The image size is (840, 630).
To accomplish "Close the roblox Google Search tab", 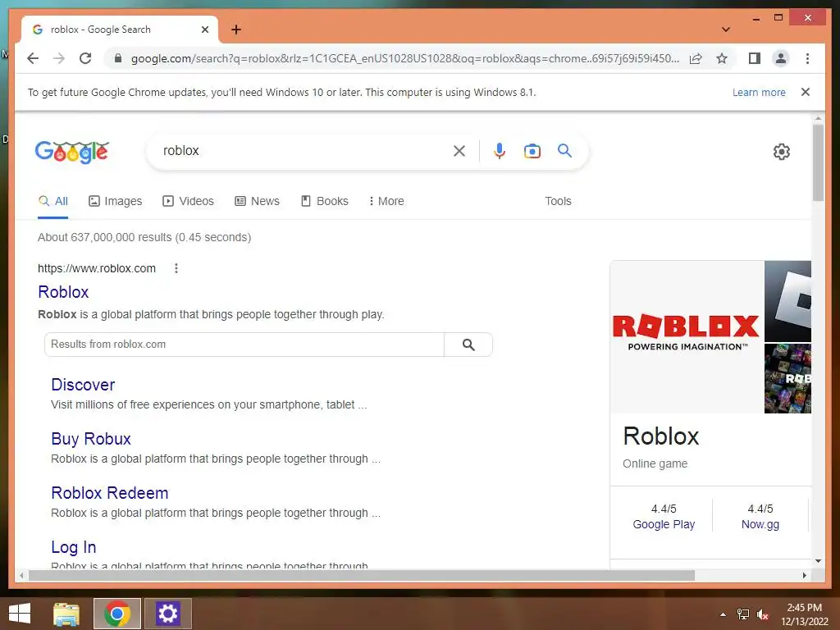I will click(x=204, y=30).
